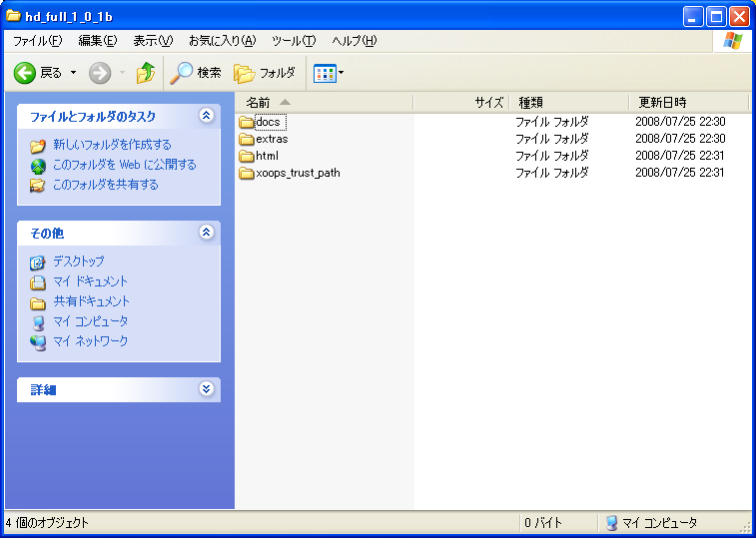Click the 0 バイト status bar entry
The height and width of the screenshot is (538, 756).
click(543, 523)
